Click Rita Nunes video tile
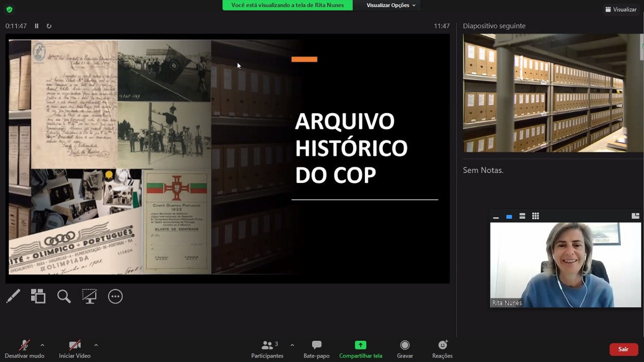 [x=566, y=265]
